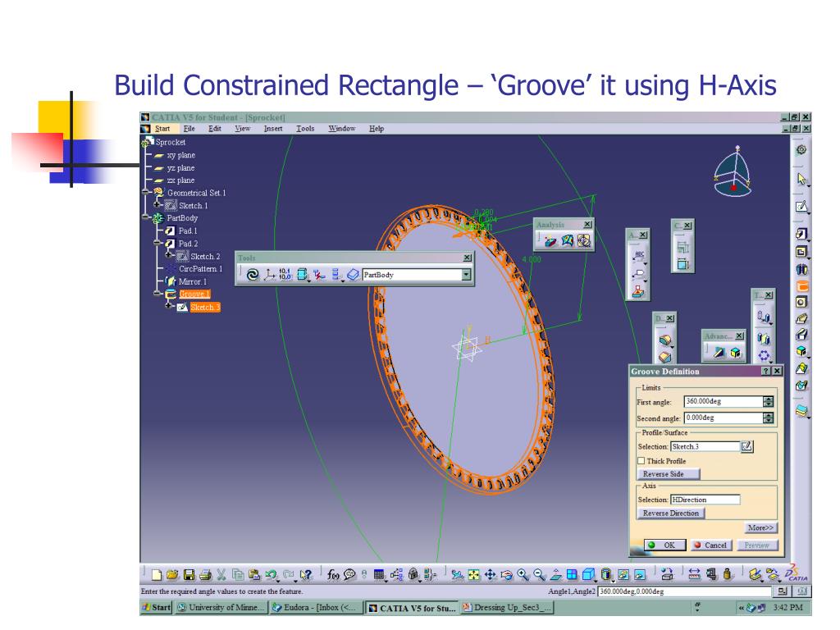840x630 pixels.
Task: Click the Save disk icon in bottom toolbar
Action: 189,576
